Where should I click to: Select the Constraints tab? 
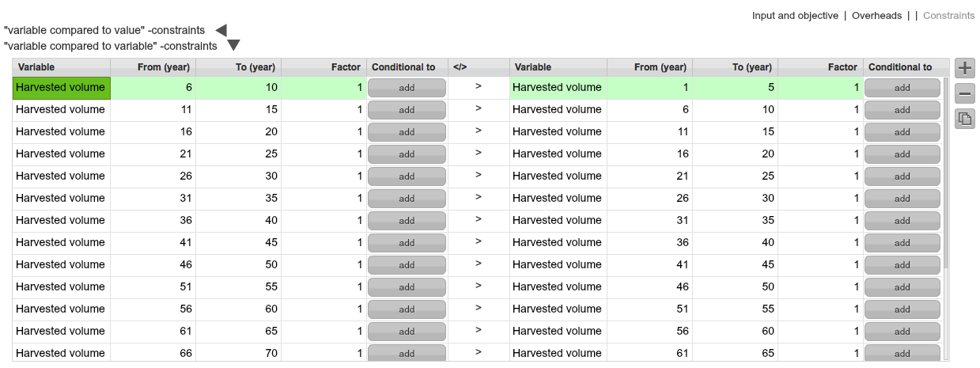pos(949,16)
